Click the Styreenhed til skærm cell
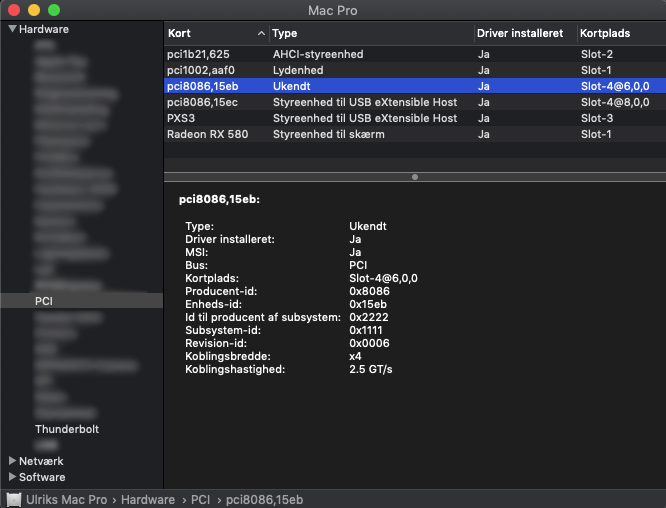The image size is (666, 508). coord(329,134)
